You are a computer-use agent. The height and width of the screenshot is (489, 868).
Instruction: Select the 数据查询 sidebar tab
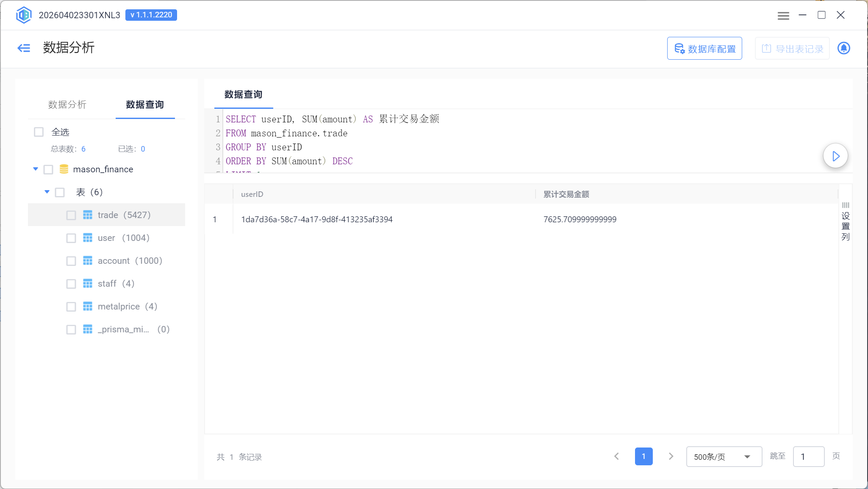(145, 105)
